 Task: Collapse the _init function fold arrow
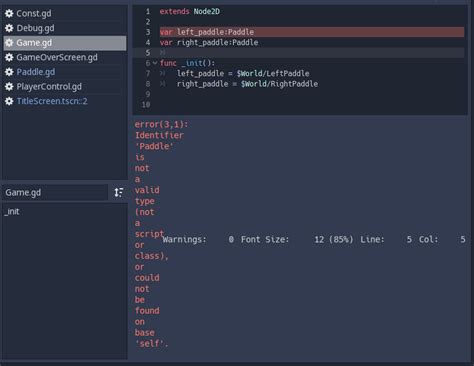[x=155, y=63]
